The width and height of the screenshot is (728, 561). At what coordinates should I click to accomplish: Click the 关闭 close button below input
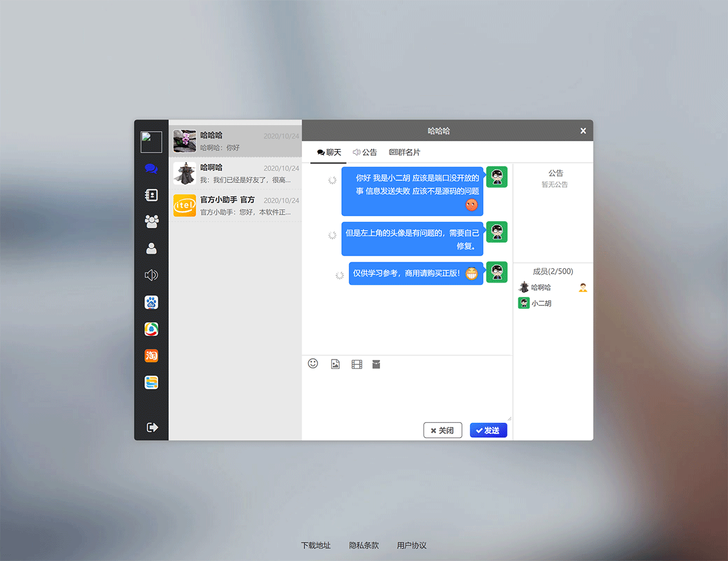(443, 430)
